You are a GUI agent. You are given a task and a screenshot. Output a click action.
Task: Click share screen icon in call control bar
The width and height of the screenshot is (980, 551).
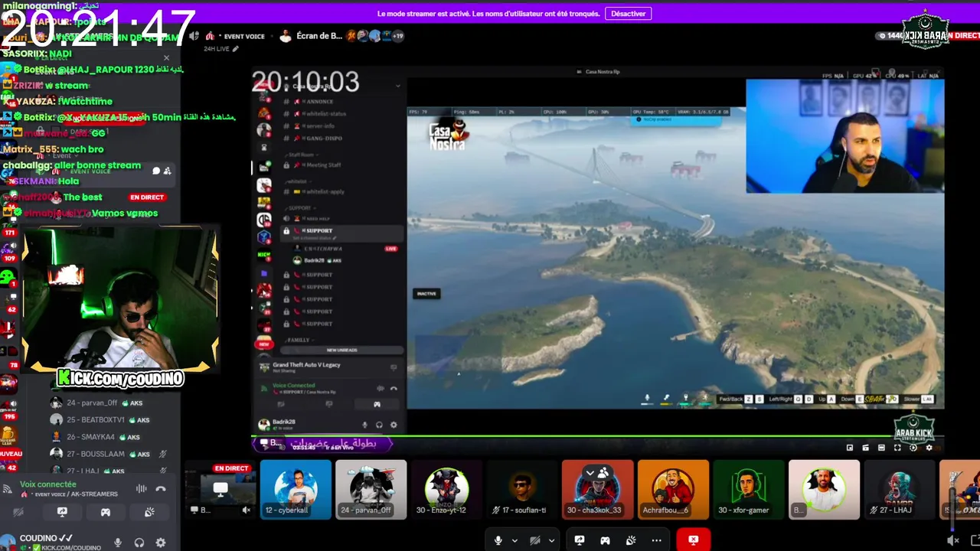(x=580, y=540)
